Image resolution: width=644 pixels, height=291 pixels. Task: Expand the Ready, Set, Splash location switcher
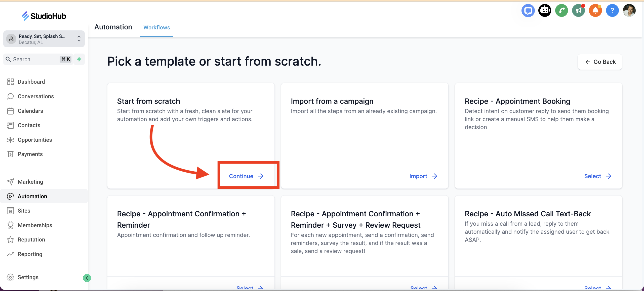pyautogui.click(x=44, y=39)
